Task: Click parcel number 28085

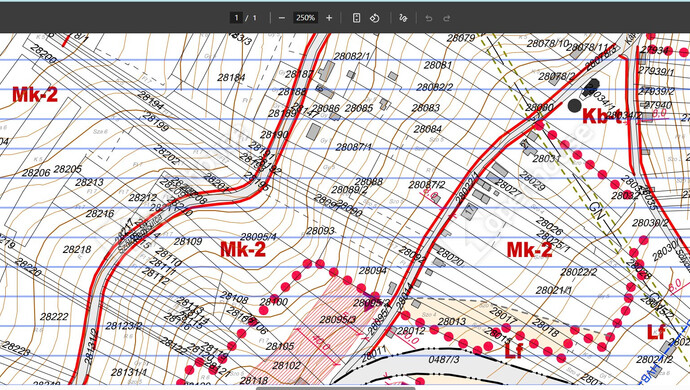Action: pos(359,108)
